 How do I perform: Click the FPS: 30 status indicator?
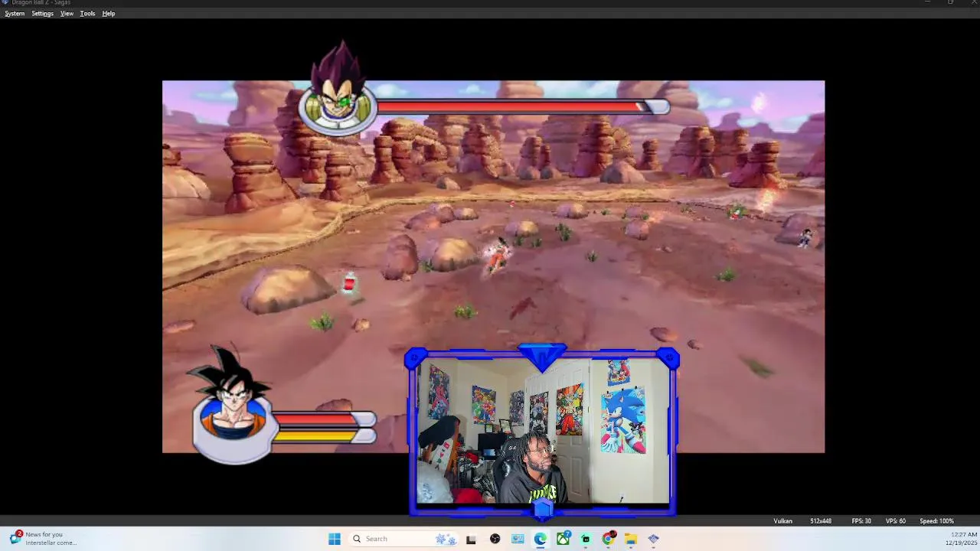(x=861, y=521)
